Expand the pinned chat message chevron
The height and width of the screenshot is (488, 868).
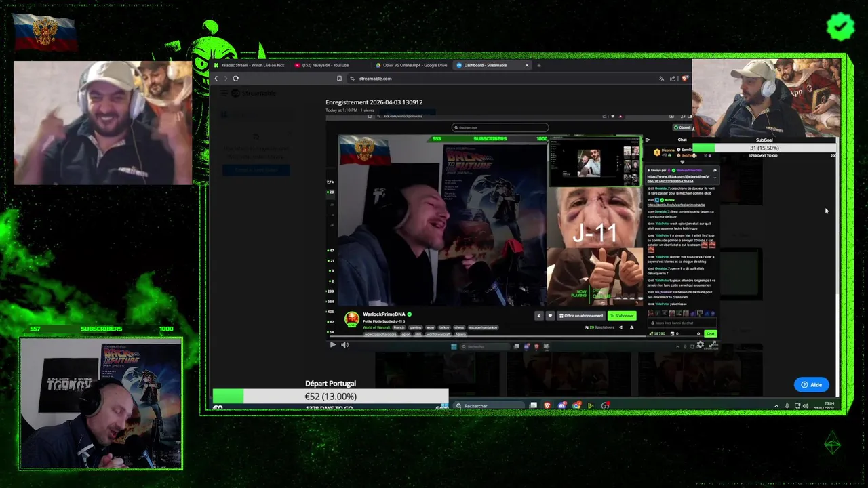(715, 176)
